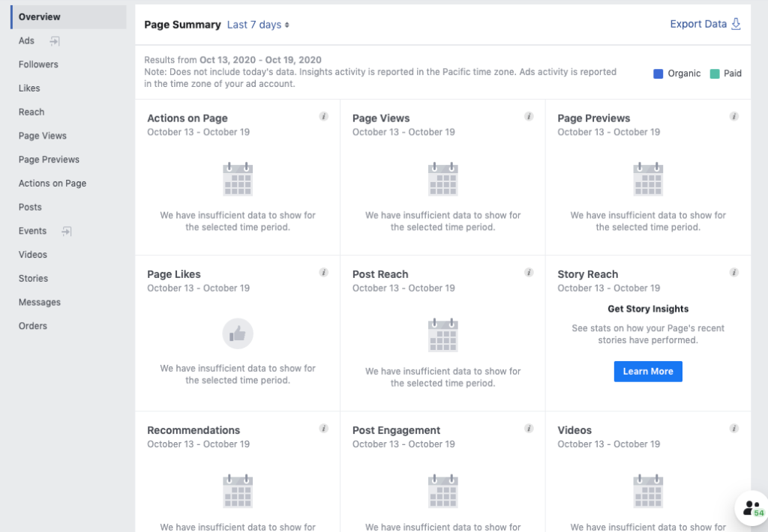This screenshot has width=768, height=532.
Task: Open Reach in the sidebar
Action: (x=31, y=112)
